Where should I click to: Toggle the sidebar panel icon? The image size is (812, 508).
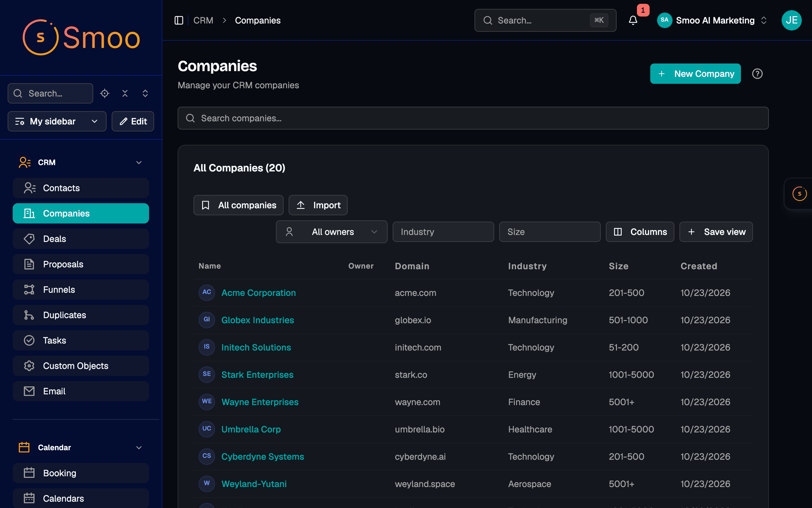pyautogui.click(x=179, y=21)
